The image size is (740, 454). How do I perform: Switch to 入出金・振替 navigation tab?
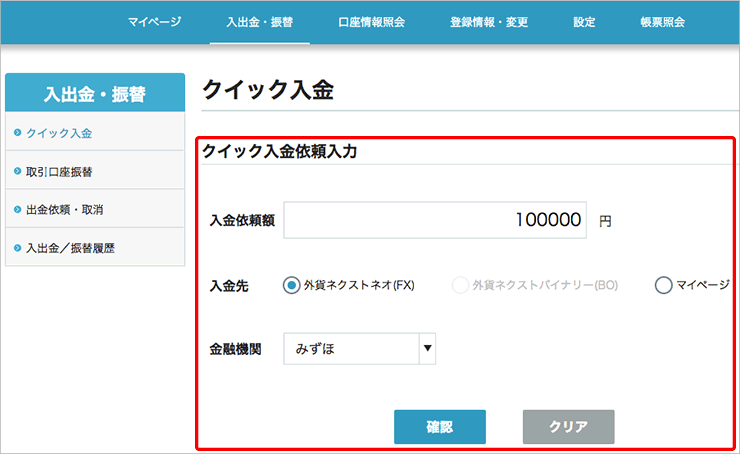(x=259, y=21)
